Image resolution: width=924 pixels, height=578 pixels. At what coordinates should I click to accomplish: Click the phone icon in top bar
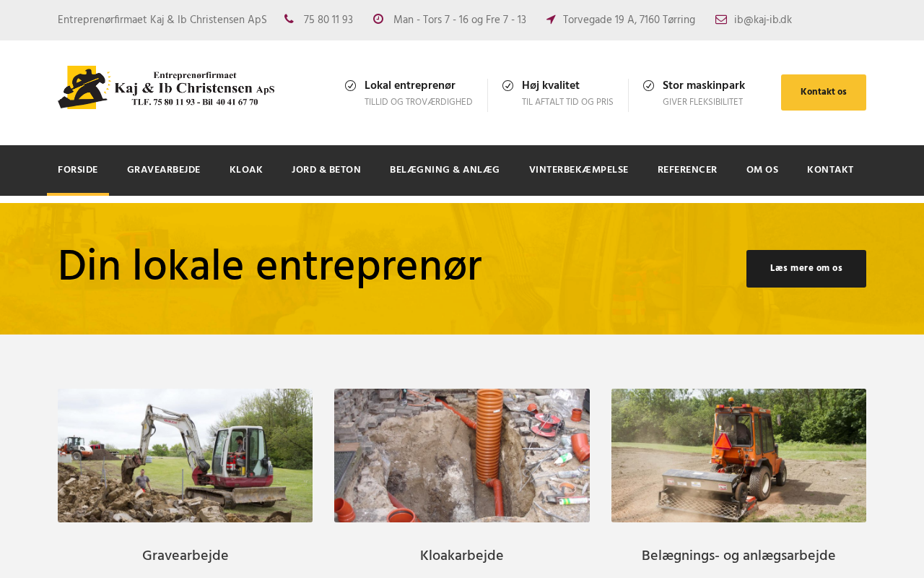289,19
